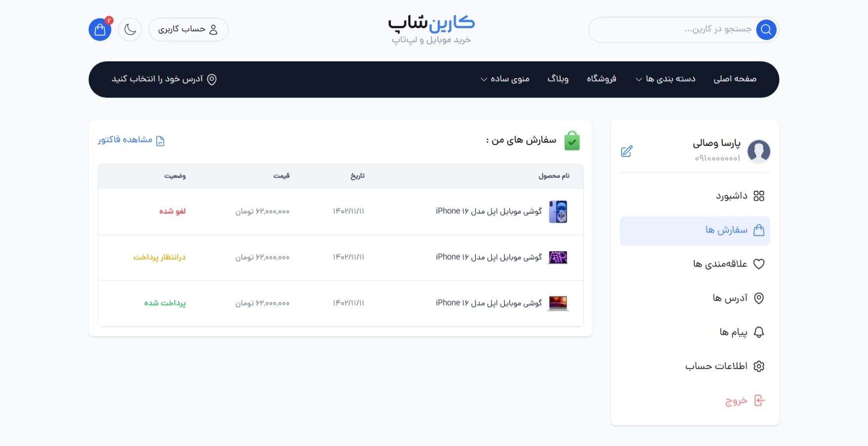Click the heart favorites icon
Viewport: 868px width, 446px height.
tap(759, 264)
